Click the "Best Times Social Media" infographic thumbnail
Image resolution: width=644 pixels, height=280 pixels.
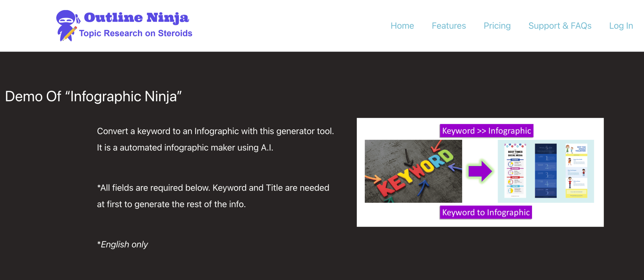[515, 170]
